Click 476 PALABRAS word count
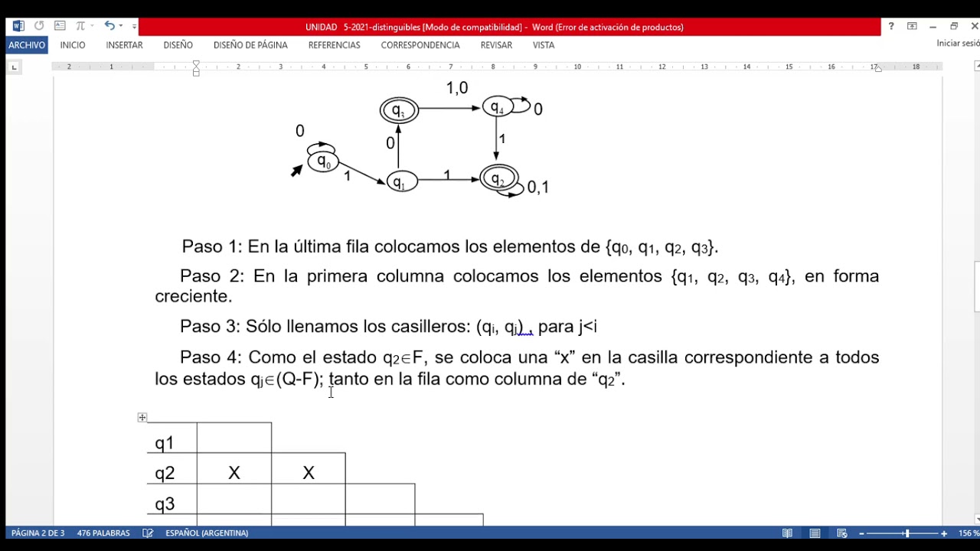The image size is (980, 551). [x=103, y=533]
